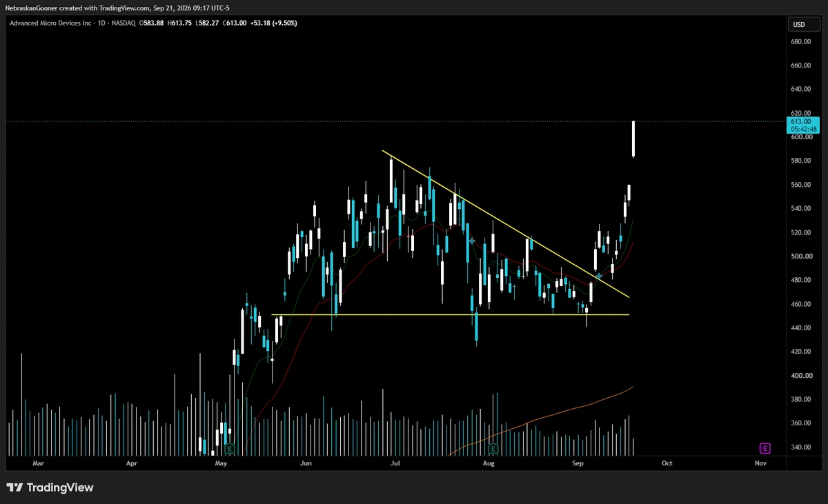The height and width of the screenshot is (504, 828).
Task: Click the May earnings E marker
Action: [x=229, y=448]
